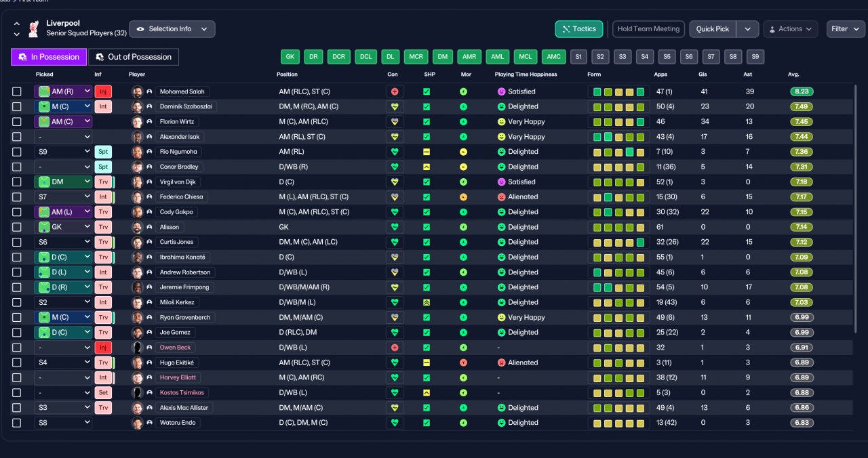Open the Selection Info dropdown

(x=172, y=29)
